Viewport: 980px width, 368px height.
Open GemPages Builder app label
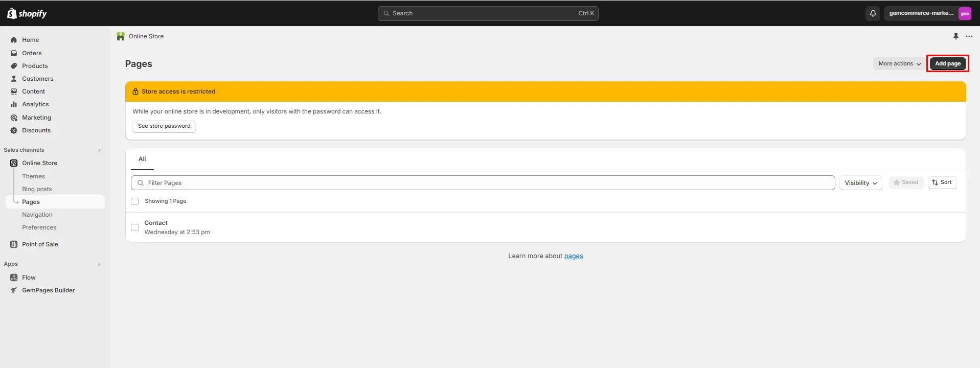point(49,290)
